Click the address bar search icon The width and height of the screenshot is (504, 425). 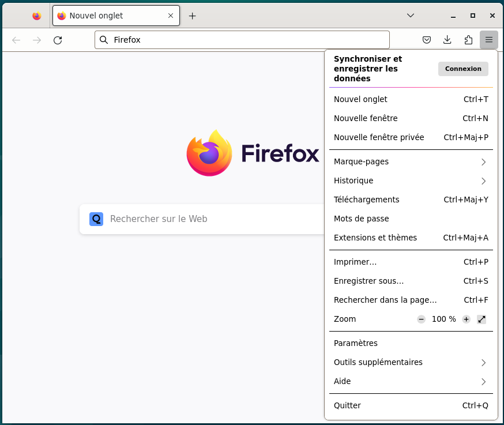tap(103, 40)
